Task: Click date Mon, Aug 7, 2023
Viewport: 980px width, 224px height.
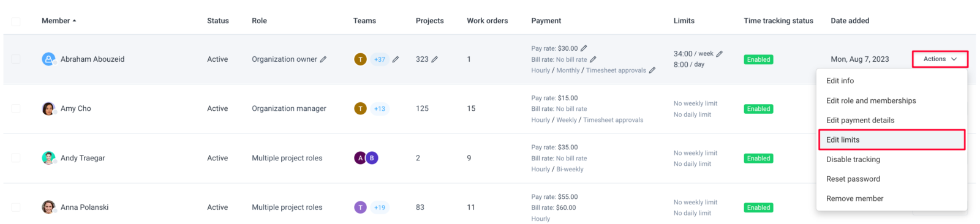Action: point(860,59)
